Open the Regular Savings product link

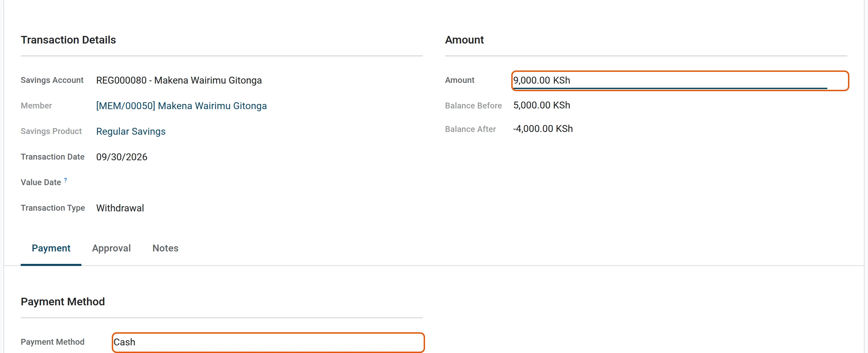point(131,131)
